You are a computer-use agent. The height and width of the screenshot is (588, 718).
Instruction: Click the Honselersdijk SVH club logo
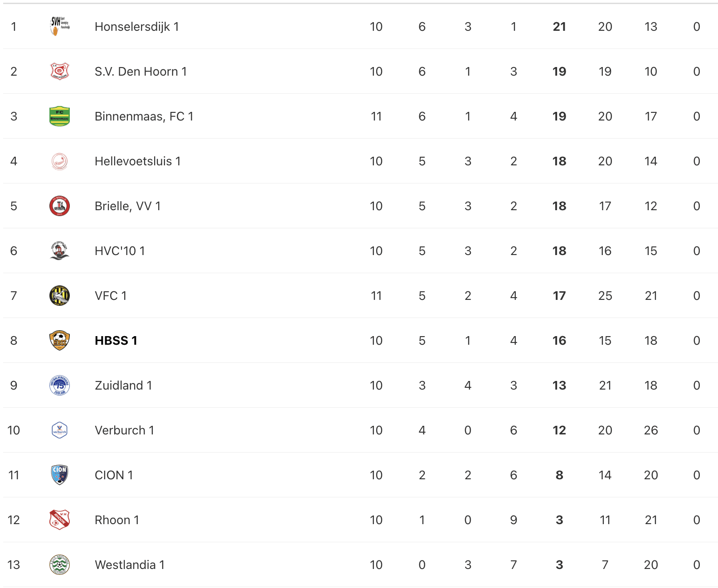coord(59,26)
